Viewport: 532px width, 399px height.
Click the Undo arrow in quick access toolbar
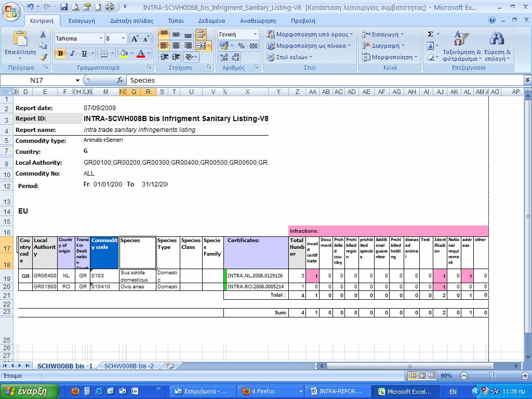(x=30, y=6)
